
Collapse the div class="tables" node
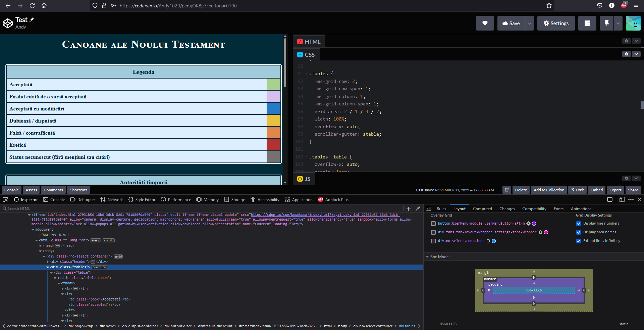(x=48, y=267)
